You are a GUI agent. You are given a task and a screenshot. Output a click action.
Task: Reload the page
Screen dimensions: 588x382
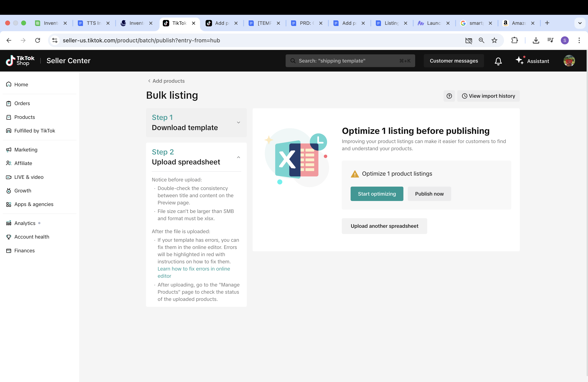pyautogui.click(x=38, y=40)
